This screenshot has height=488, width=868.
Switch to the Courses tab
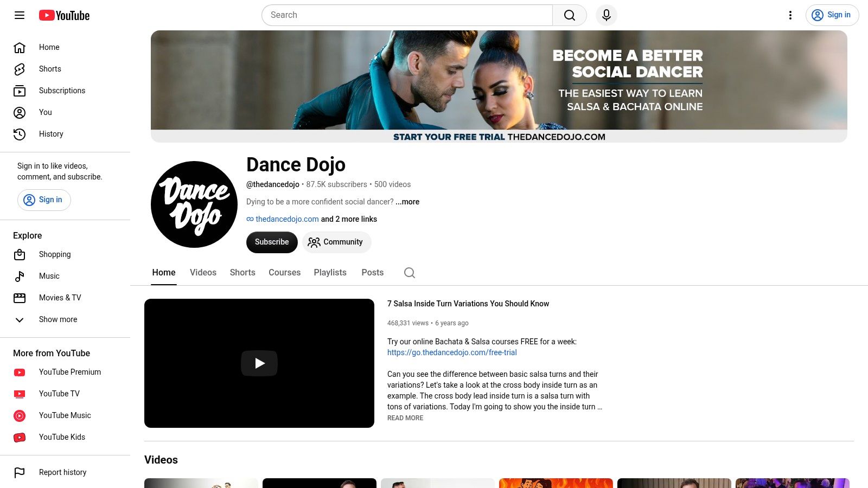(x=284, y=273)
